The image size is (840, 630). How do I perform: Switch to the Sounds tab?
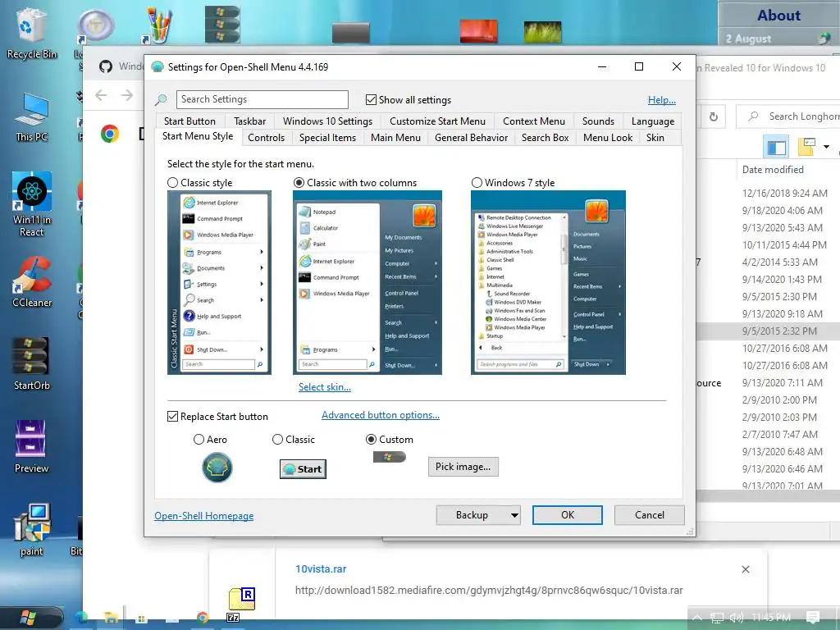[x=598, y=121]
